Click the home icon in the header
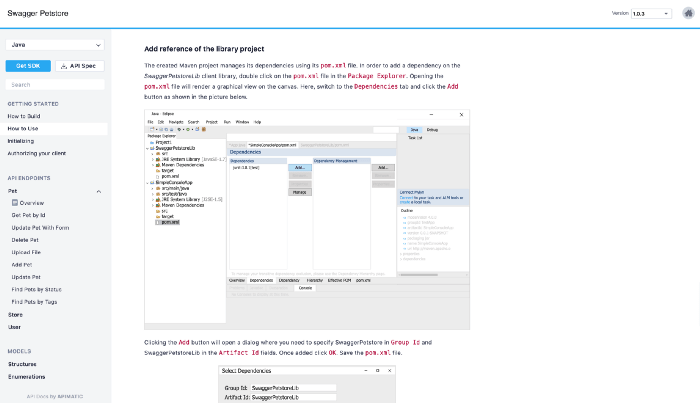 688,13
